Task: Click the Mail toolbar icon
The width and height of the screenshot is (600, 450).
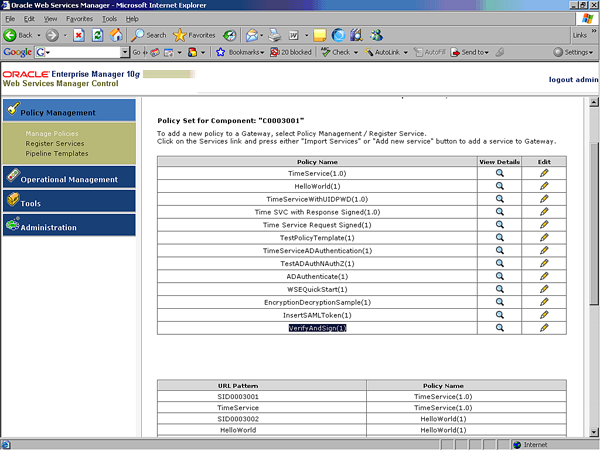Action: (252, 35)
